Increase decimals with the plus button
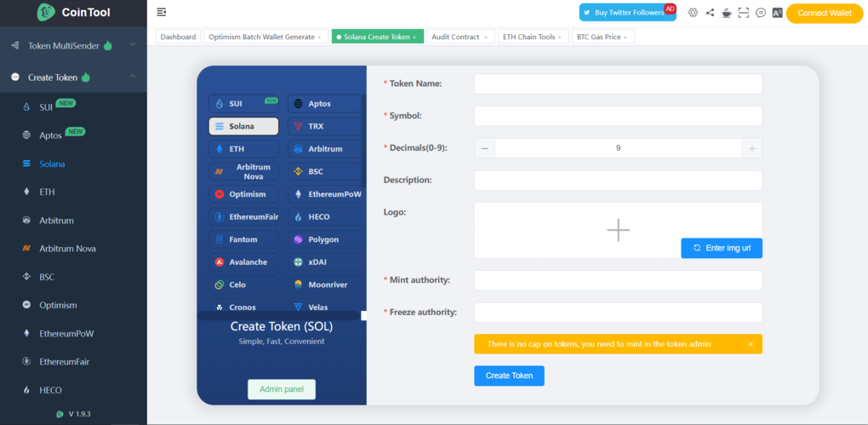 pyautogui.click(x=751, y=148)
